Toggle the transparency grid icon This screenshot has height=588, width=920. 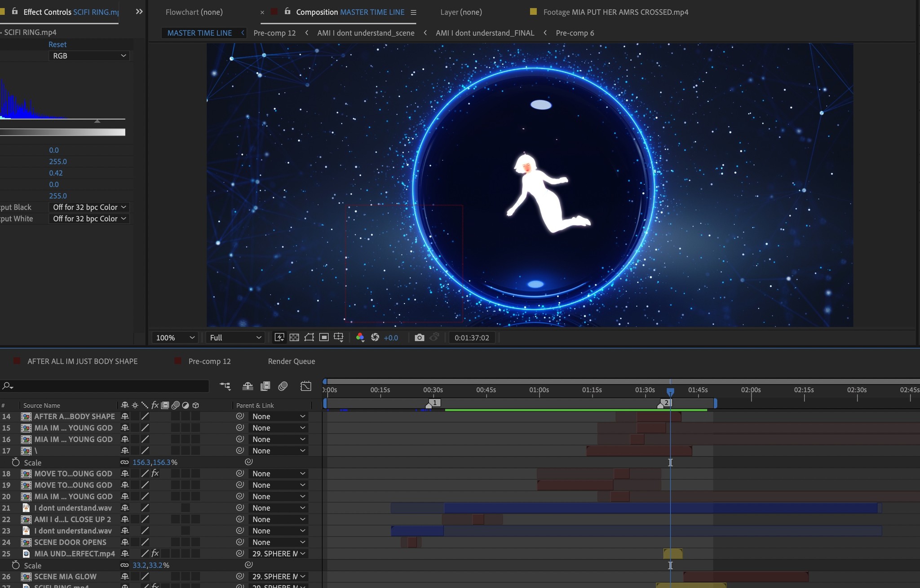tap(294, 338)
